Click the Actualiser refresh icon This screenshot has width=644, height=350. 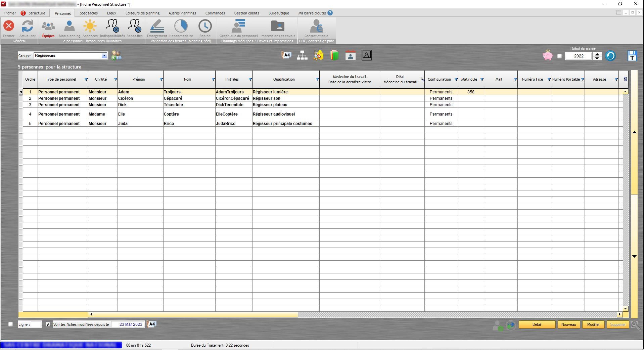(x=28, y=26)
